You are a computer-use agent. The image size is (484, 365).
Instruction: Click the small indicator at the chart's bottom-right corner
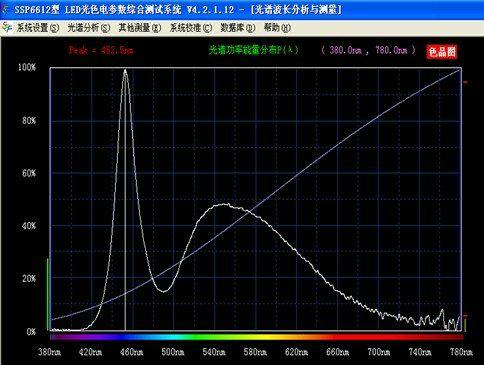point(465,323)
